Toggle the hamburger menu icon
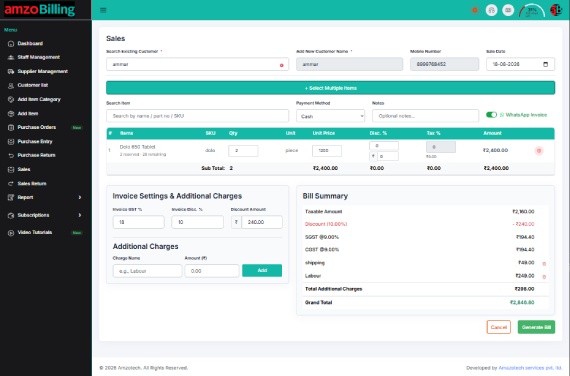 click(103, 10)
